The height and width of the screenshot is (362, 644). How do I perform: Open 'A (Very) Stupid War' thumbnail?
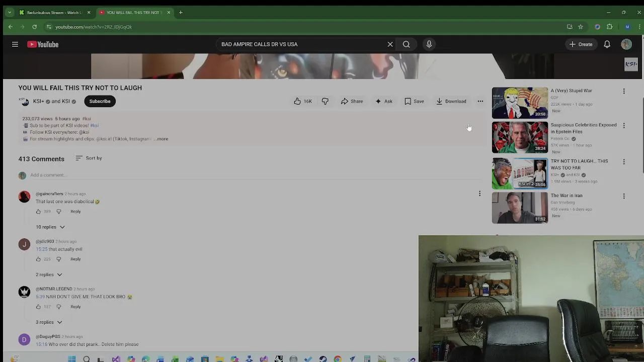(520, 103)
